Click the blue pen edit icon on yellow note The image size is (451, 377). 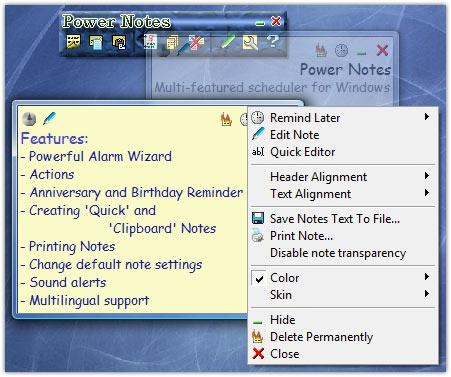49,119
